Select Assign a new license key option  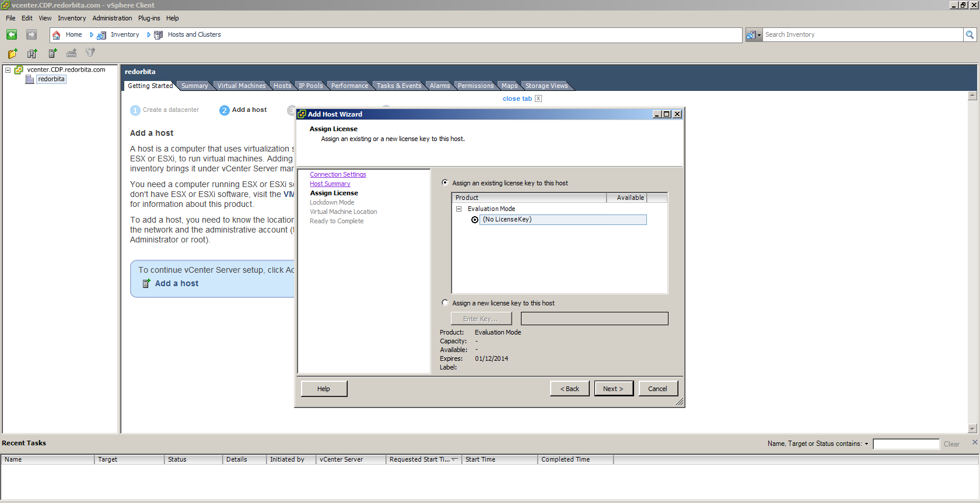coord(445,302)
